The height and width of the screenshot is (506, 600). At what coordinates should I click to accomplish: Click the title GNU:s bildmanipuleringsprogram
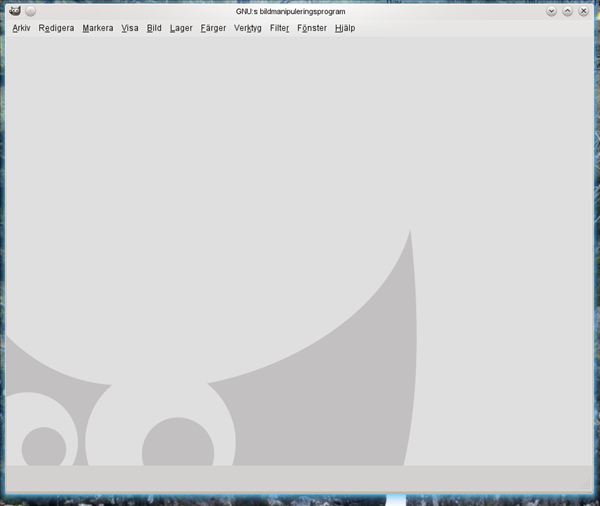click(x=290, y=11)
